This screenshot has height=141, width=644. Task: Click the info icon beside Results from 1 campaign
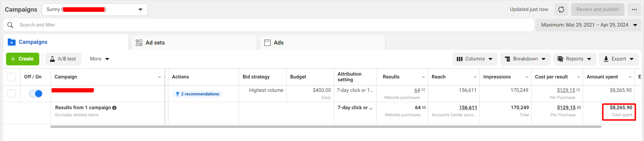(x=114, y=108)
